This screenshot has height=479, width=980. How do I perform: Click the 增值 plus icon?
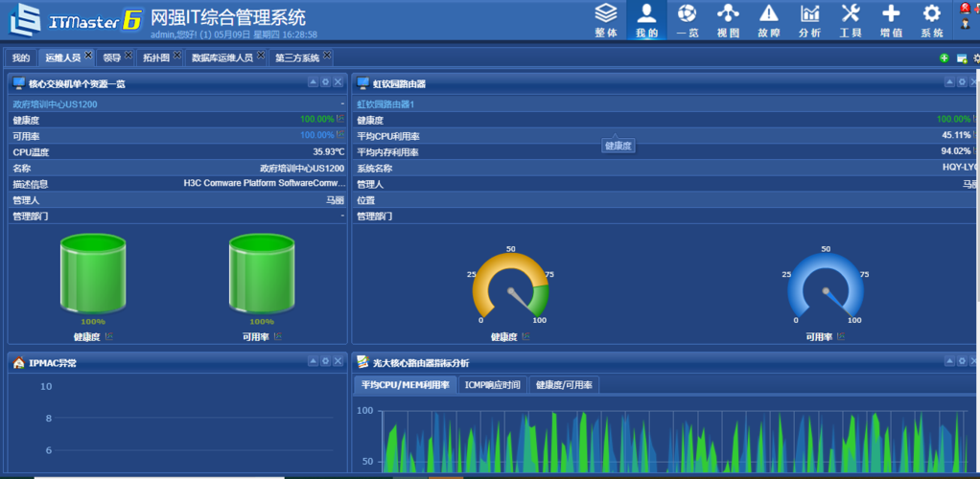pyautogui.click(x=891, y=19)
